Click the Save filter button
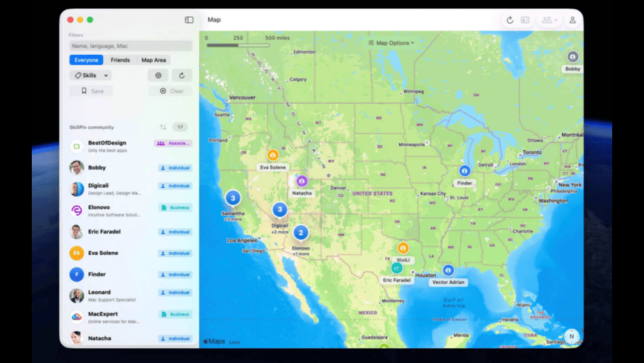 click(91, 91)
